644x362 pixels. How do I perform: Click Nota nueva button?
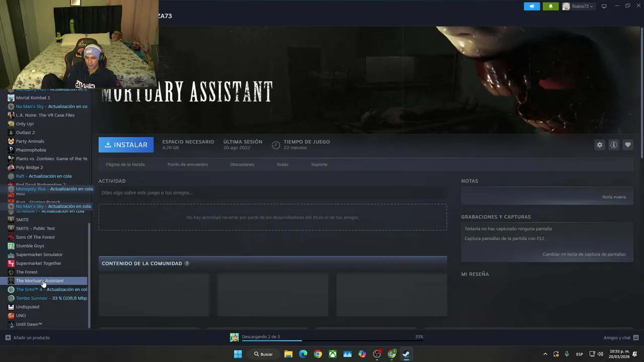tap(614, 197)
